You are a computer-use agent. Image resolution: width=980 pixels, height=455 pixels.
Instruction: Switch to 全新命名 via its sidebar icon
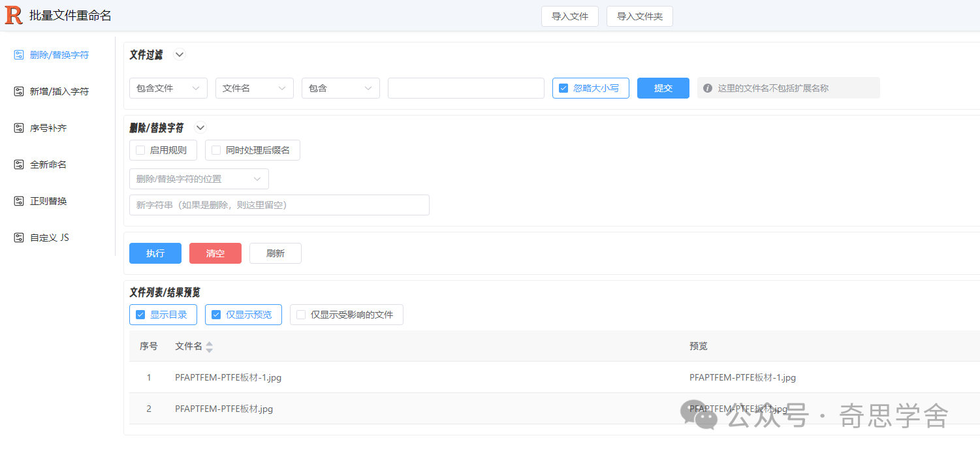pyautogui.click(x=48, y=164)
